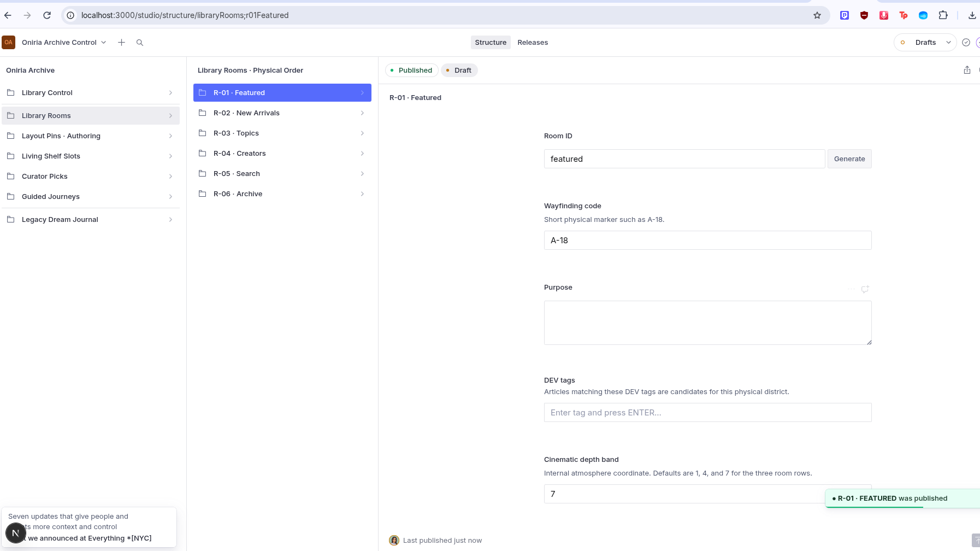Click user avatar beside Last published
This screenshot has height=551, width=980.
pos(394,540)
